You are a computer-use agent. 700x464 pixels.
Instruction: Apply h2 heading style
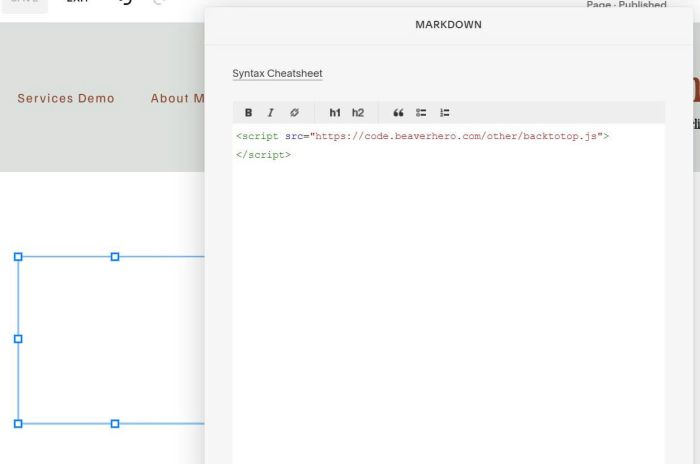pyautogui.click(x=358, y=113)
